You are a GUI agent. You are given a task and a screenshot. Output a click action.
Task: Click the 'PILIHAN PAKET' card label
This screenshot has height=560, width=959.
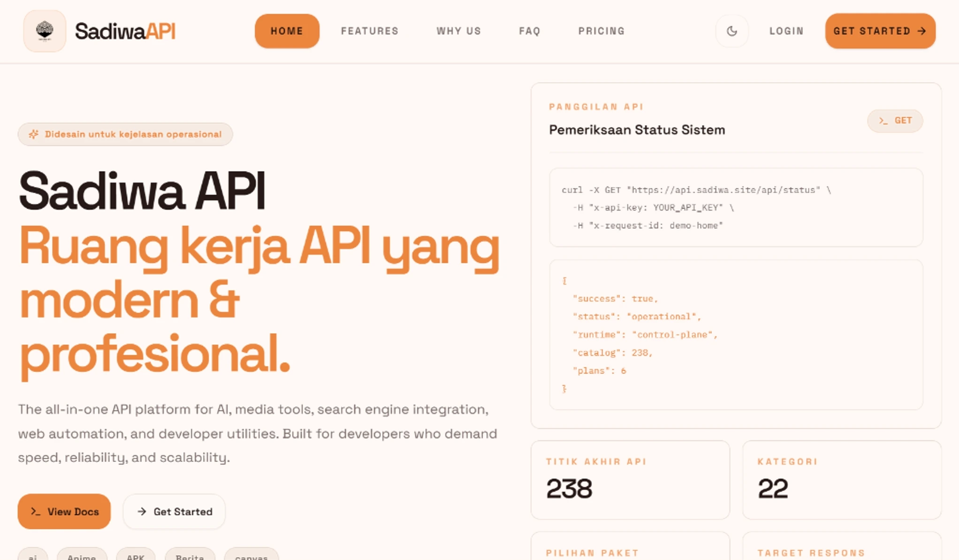pos(592,553)
